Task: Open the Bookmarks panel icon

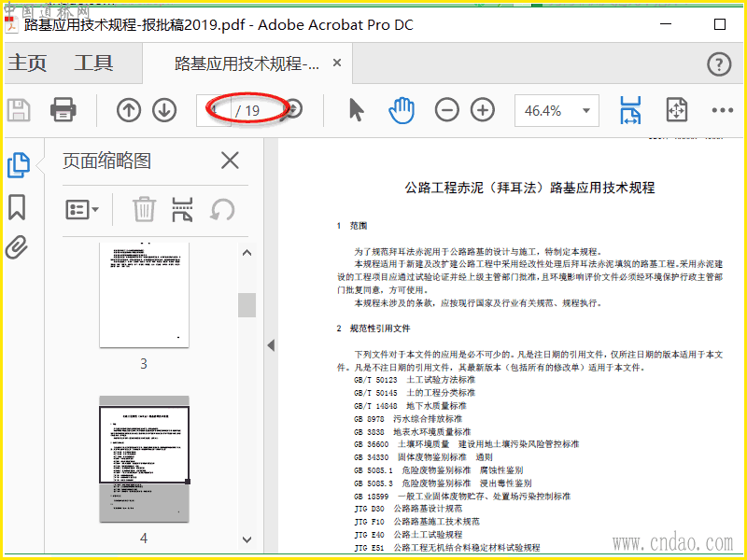Action: point(17,207)
